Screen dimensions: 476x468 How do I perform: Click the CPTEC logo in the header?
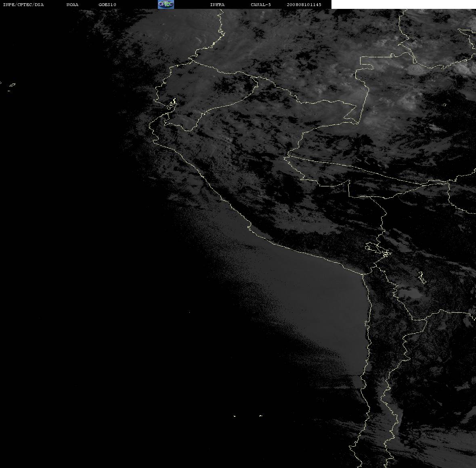166,4
